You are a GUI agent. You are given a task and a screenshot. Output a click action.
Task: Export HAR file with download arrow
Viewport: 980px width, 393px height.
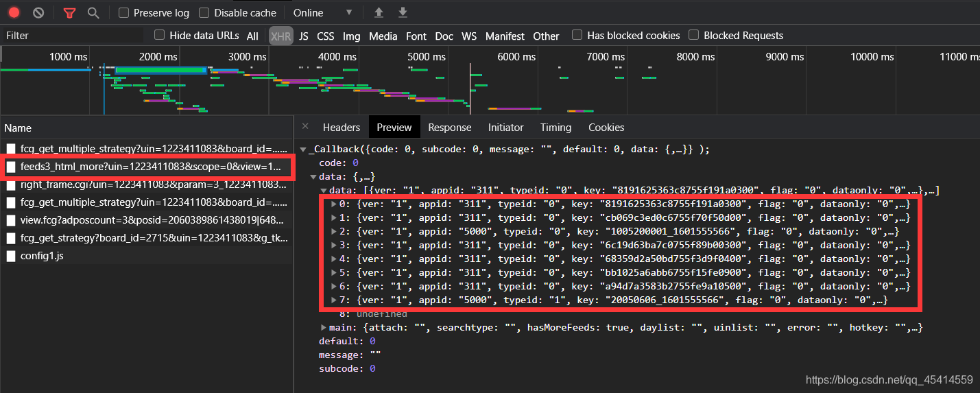tap(403, 12)
